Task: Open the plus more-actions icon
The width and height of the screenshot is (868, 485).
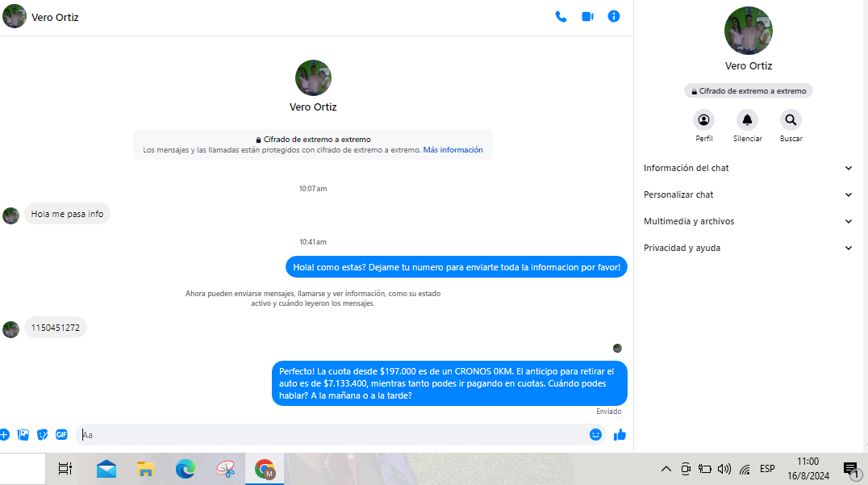Action: (x=4, y=435)
